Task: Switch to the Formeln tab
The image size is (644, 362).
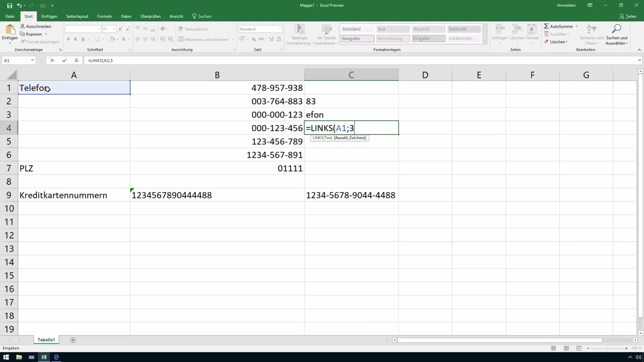Action: [x=104, y=16]
